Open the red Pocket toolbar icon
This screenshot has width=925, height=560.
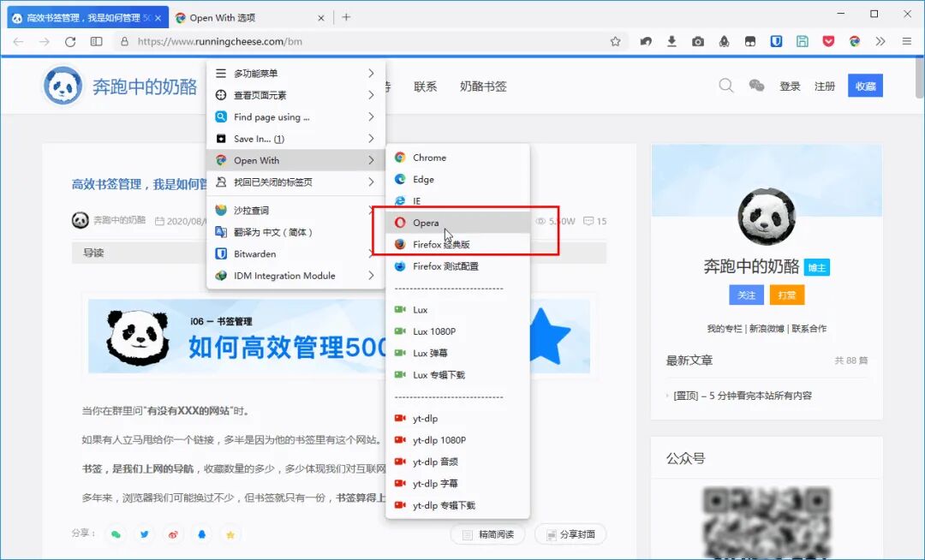click(828, 41)
